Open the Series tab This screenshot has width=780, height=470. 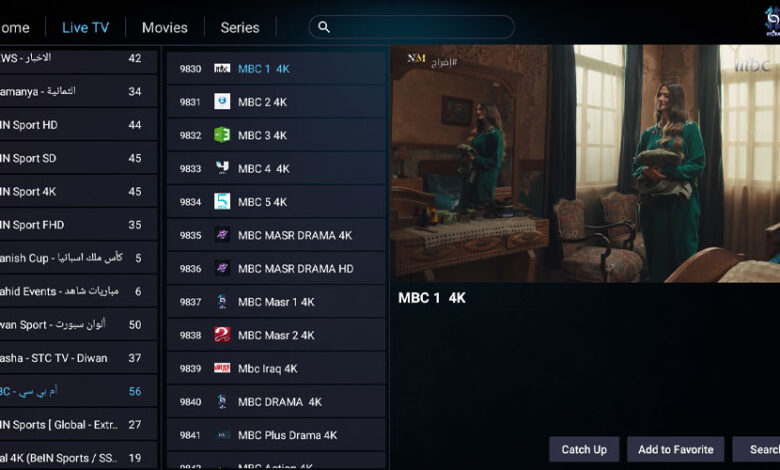(x=240, y=27)
